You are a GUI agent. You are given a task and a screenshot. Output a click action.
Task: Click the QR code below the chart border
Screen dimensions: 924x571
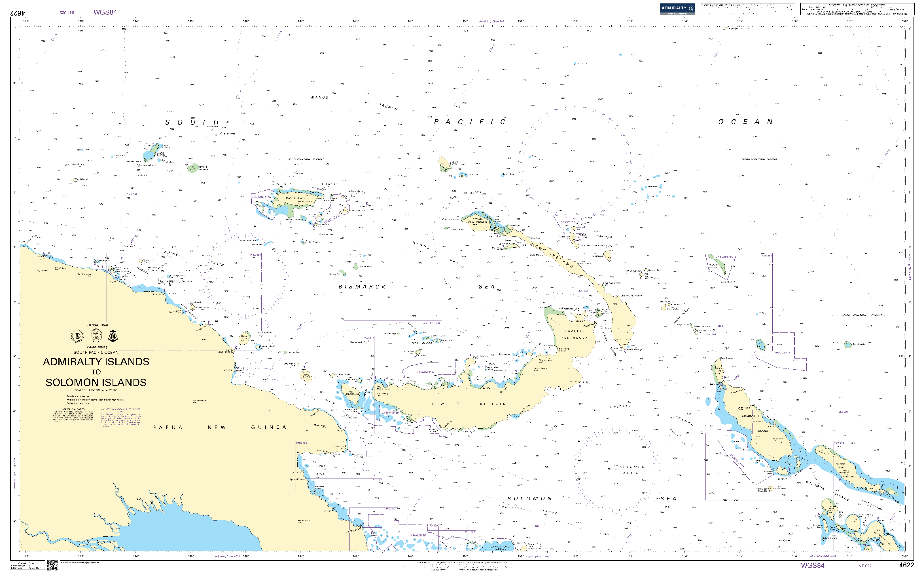tap(52, 565)
